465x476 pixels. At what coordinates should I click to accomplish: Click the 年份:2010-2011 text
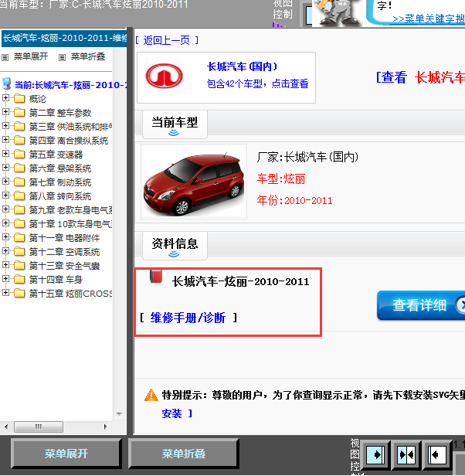click(294, 201)
